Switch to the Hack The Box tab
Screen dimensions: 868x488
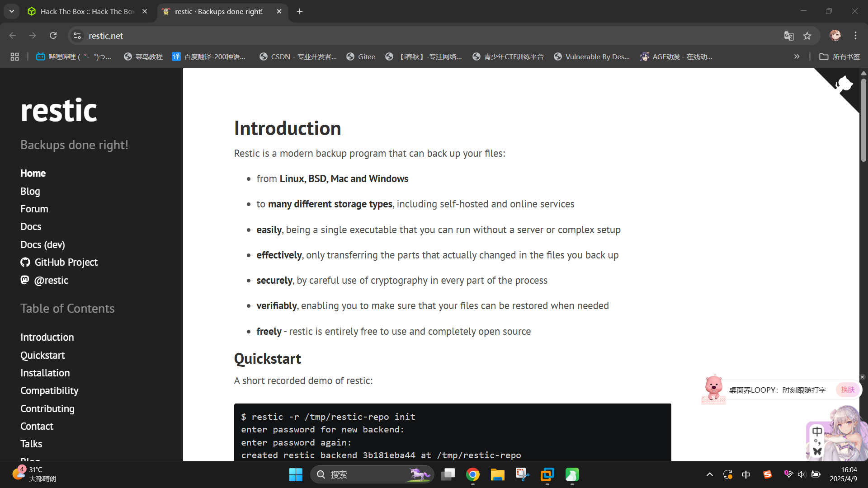tap(88, 11)
